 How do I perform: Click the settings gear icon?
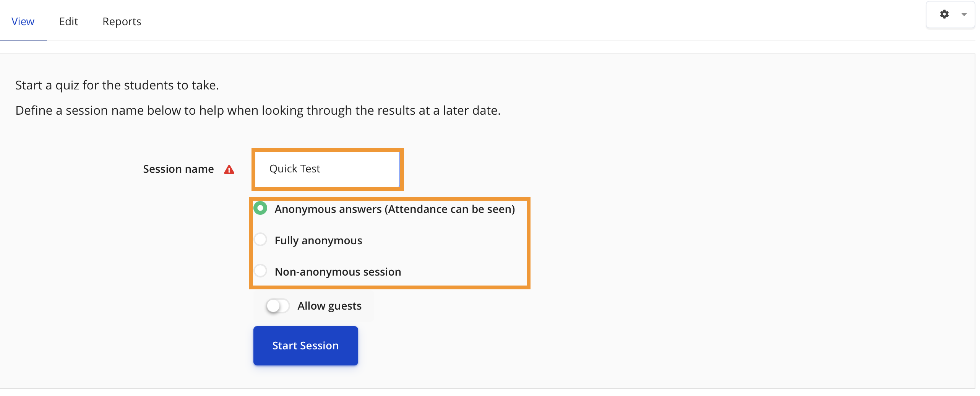pyautogui.click(x=944, y=14)
